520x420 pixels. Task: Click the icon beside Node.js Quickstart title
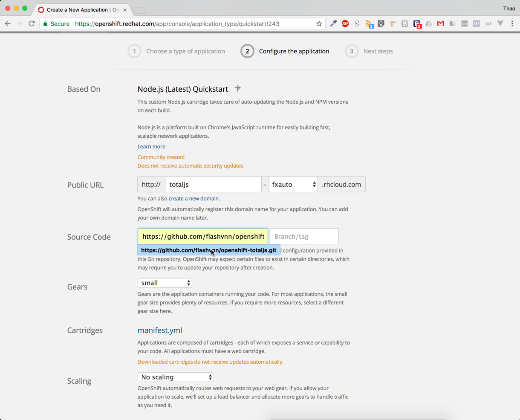click(238, 89)
